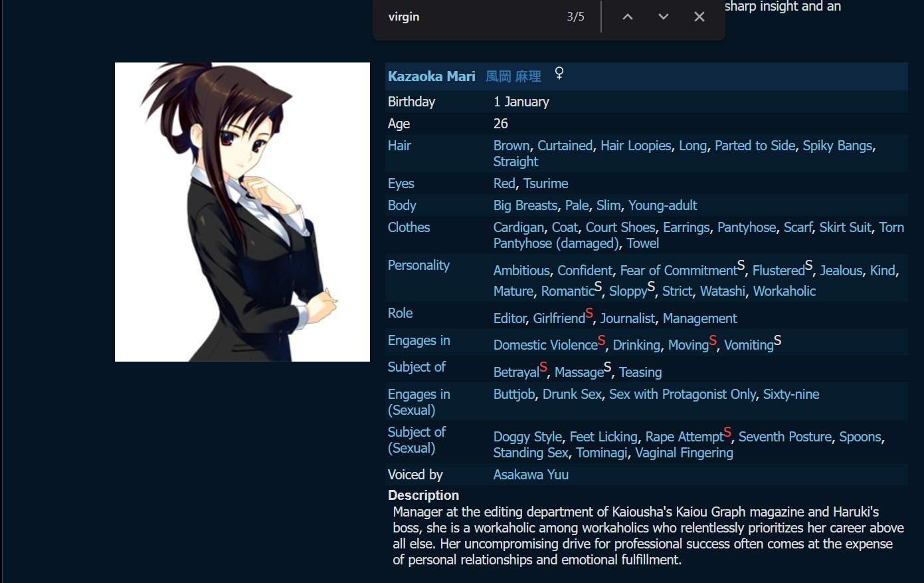Screen dimensions: 924x583
Task: Select the Long hair trait link
Action: 693,146
